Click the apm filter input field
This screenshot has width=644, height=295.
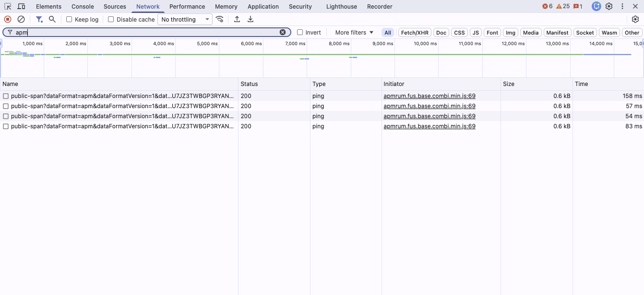point(146,32)
